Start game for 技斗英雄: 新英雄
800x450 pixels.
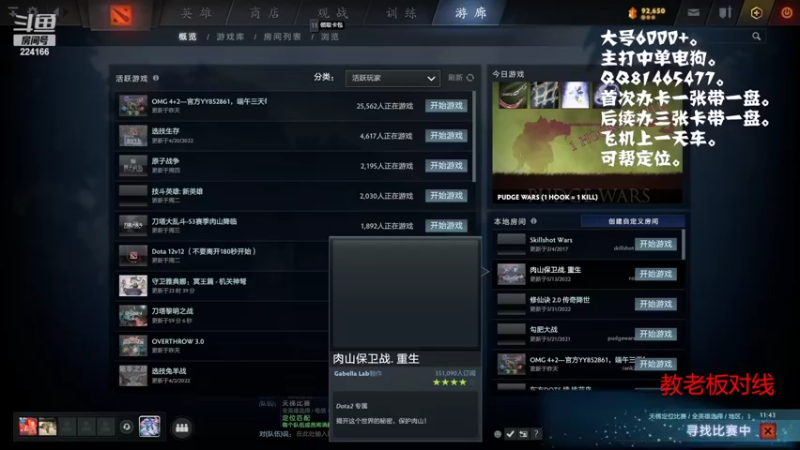pyautogui.click(x=446, y=196)
